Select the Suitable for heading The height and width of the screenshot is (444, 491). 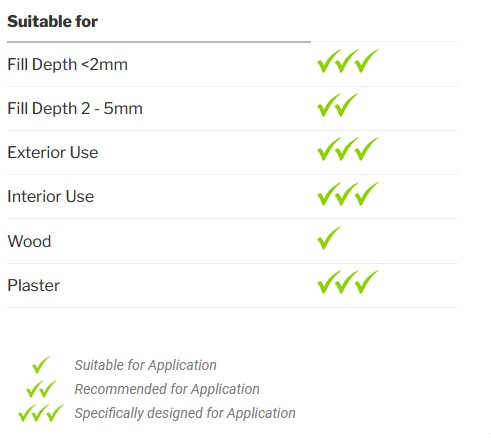point(53,22)
